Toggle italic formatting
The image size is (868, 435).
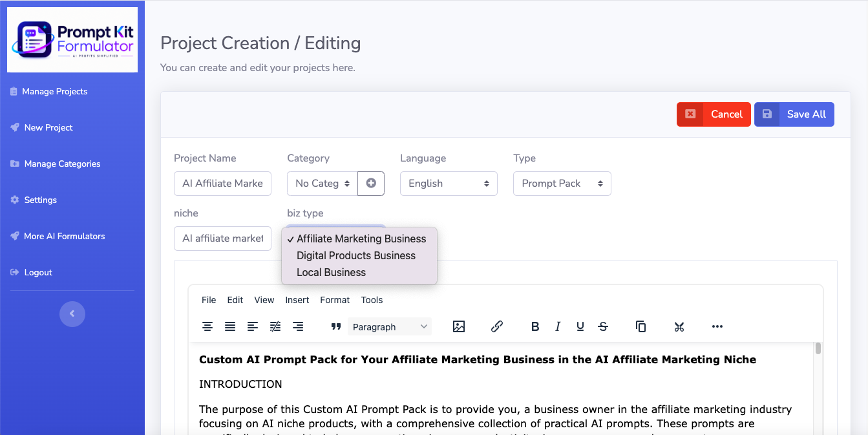coord(558,326)
